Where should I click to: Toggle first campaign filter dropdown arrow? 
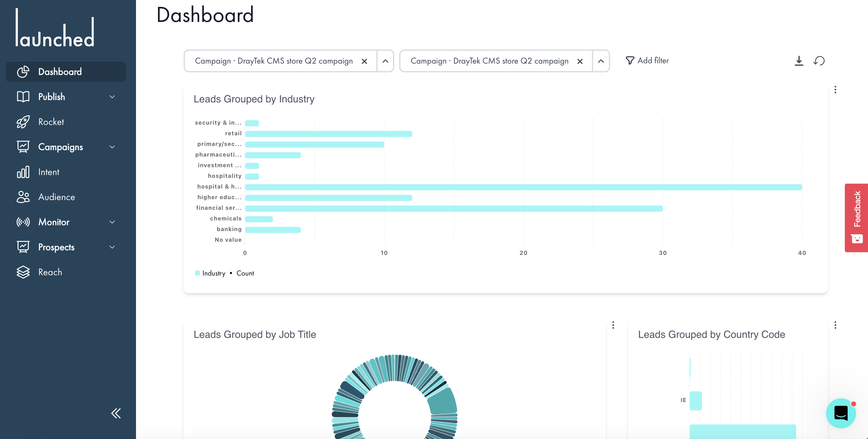pos(385,61)
